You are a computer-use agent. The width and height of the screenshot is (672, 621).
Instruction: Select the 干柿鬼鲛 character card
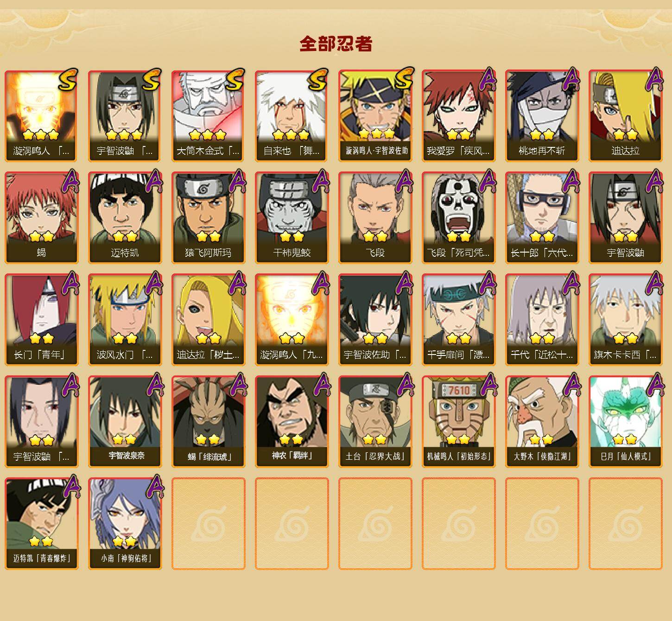[292, 218]
